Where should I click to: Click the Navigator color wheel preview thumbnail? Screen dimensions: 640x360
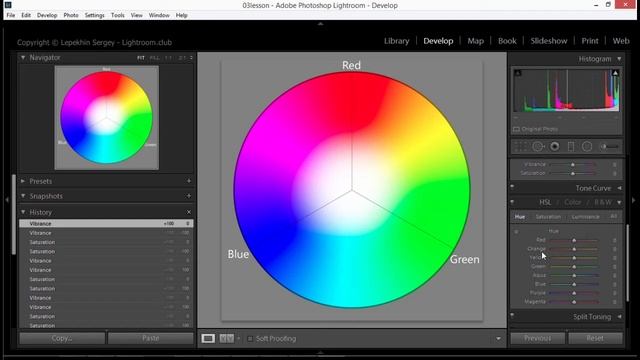coord(107,118)
